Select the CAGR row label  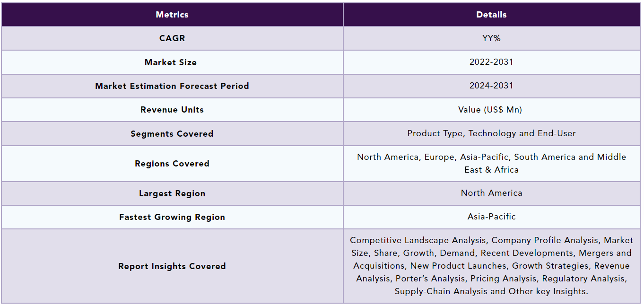(x=172, y=38)
